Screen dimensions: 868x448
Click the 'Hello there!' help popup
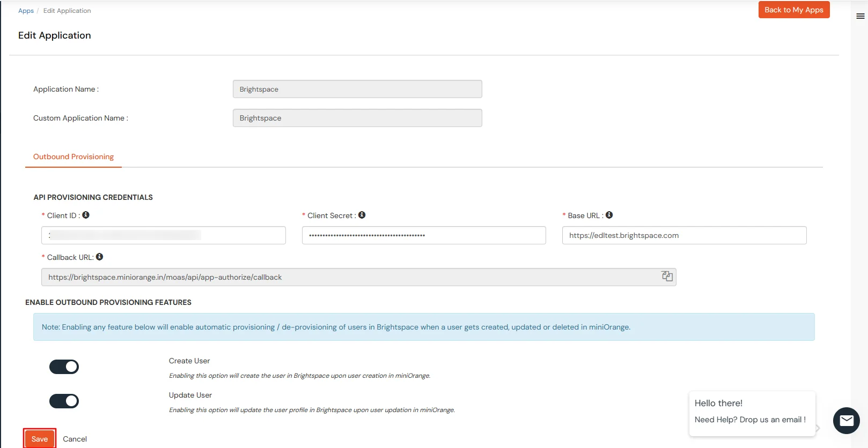point(752,413)
